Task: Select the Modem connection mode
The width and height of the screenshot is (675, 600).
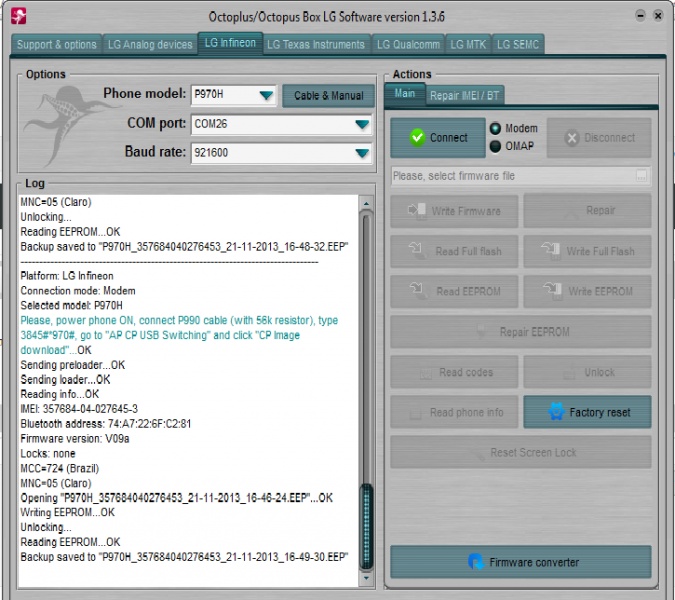Action: pyautogui.click(x=495, y=128)
